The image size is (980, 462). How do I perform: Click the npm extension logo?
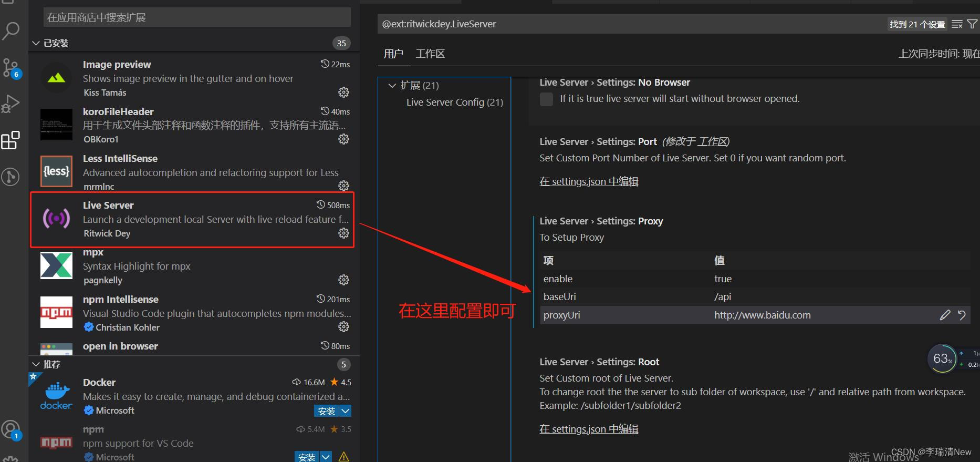[56, 443]
